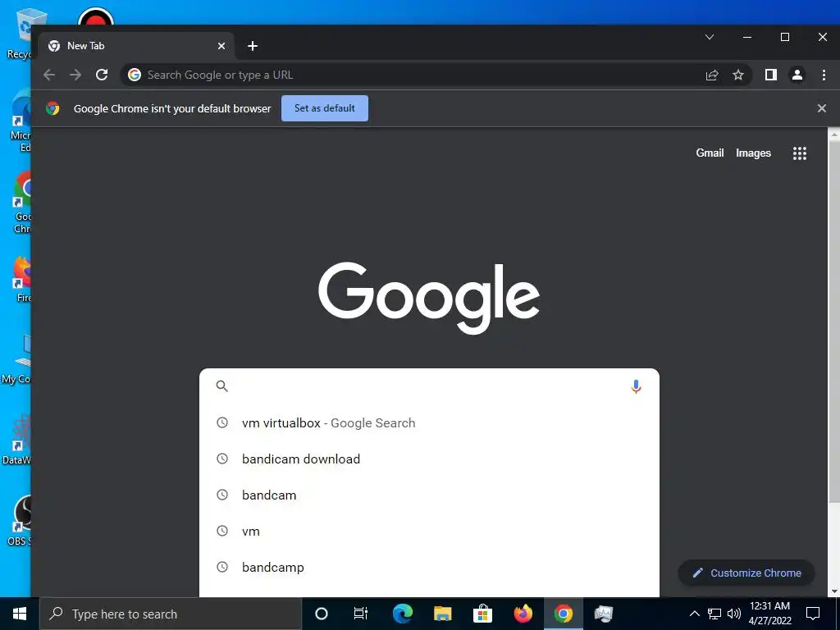Open network status tray icon
This screenshot has width=840, height=630.
(714, 614)
